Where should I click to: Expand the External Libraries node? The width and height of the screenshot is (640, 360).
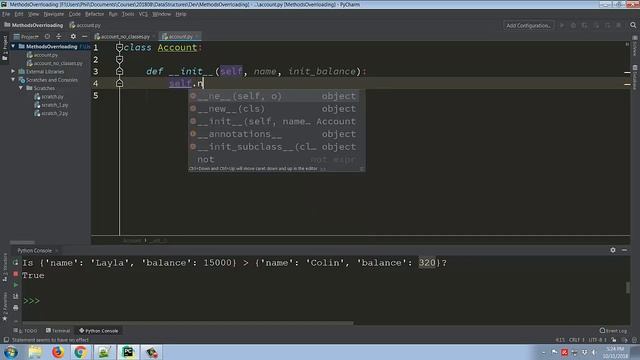coord(13,71)
